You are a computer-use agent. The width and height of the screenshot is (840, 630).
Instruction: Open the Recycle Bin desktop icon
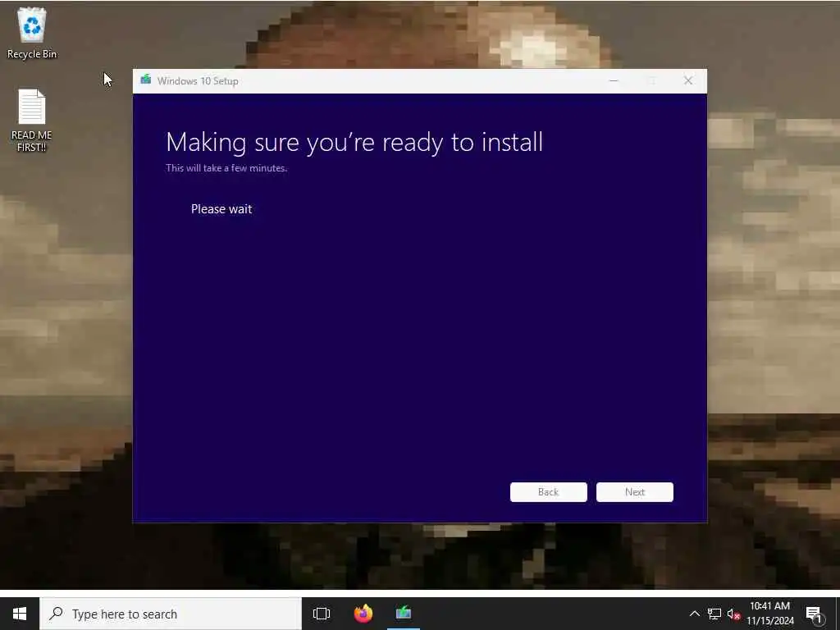(x=32, y=32)
